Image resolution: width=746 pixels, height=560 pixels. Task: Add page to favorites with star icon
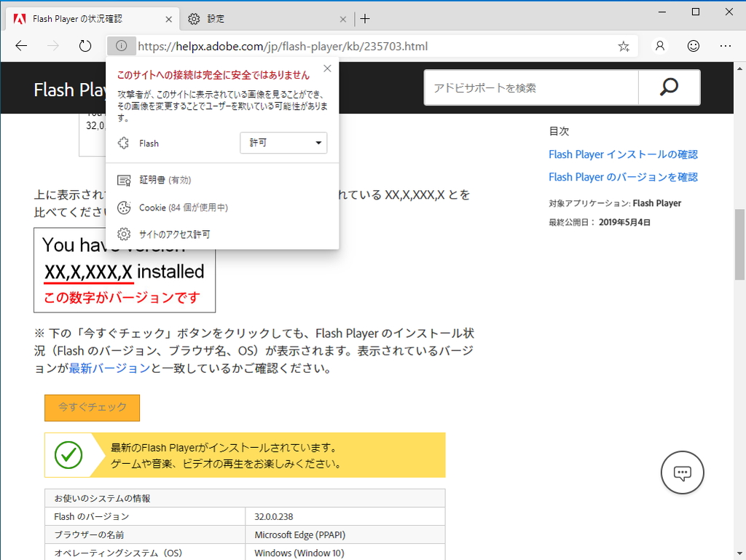point(623,45)
